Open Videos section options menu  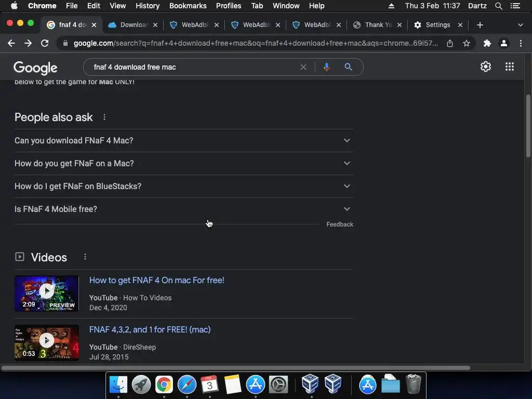85,257
